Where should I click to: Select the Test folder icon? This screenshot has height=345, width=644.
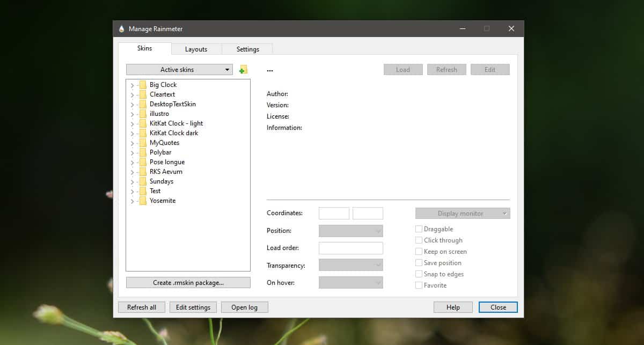pyautogui.click(x=143, y=191)
